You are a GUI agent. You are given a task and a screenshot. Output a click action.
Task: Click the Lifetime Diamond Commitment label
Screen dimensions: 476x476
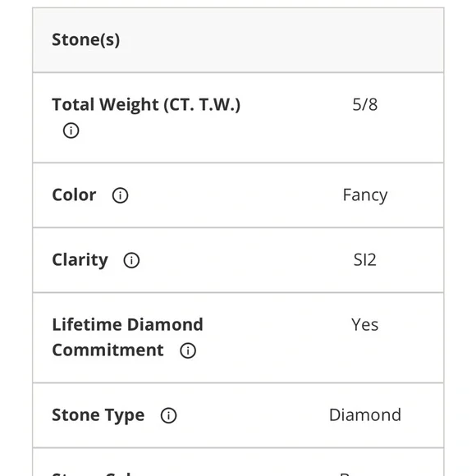(127, 337)
